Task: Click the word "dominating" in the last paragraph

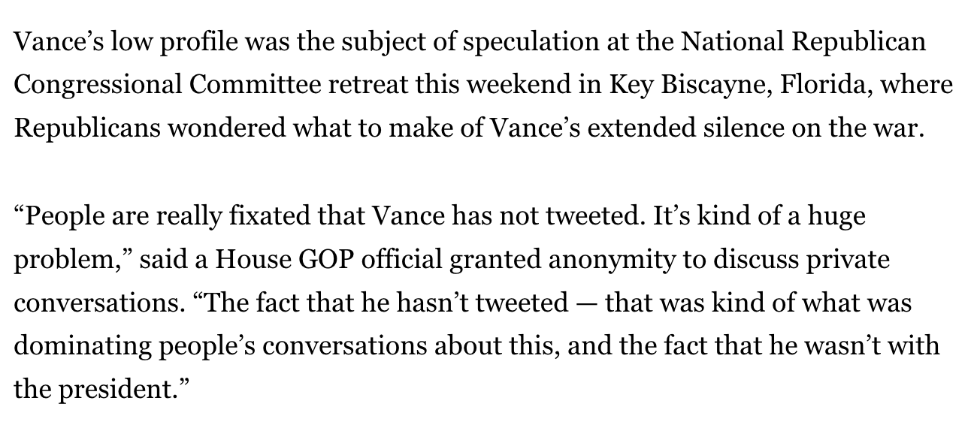Action: tap(80, 345)
